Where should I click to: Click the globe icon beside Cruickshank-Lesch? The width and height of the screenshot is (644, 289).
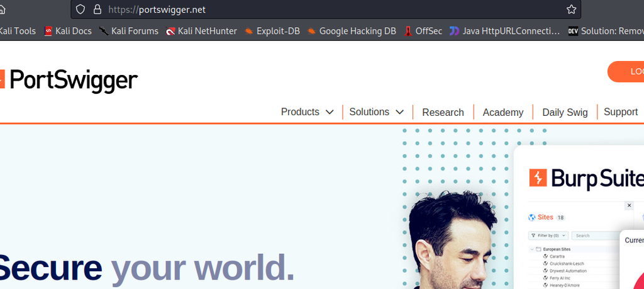click(545, 264)
